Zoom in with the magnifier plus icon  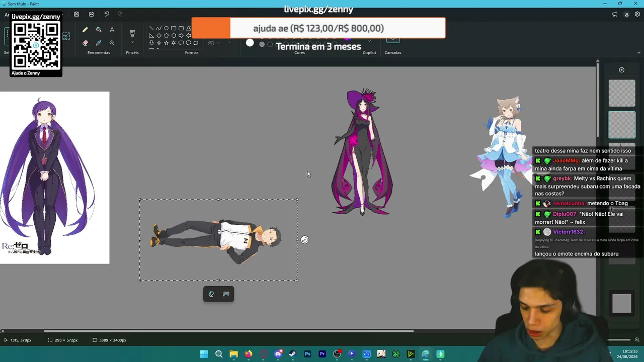pos(637,340)
